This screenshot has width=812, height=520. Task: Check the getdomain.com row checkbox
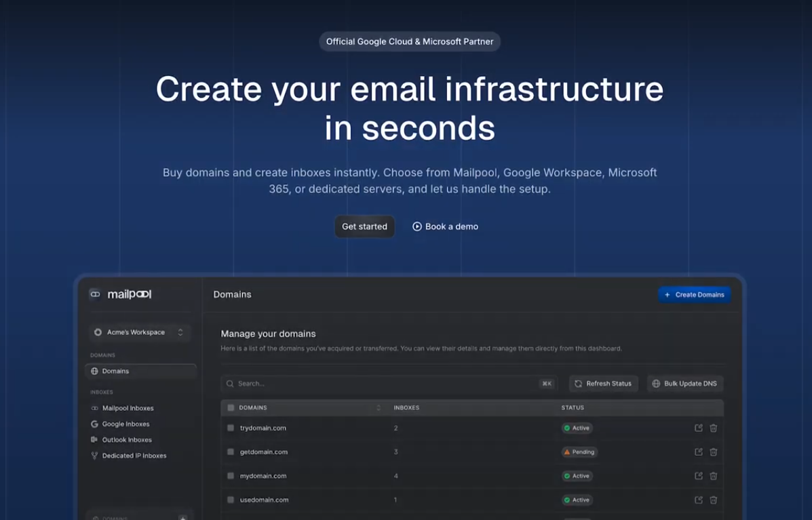231,452
